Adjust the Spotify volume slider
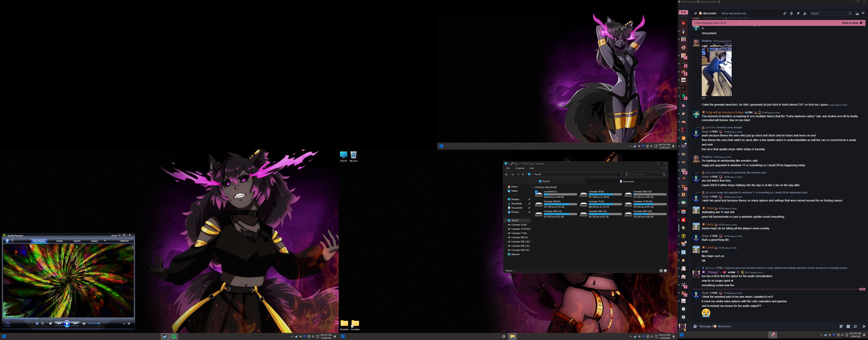This screenshot has height=340, width=868. point(94,324)
